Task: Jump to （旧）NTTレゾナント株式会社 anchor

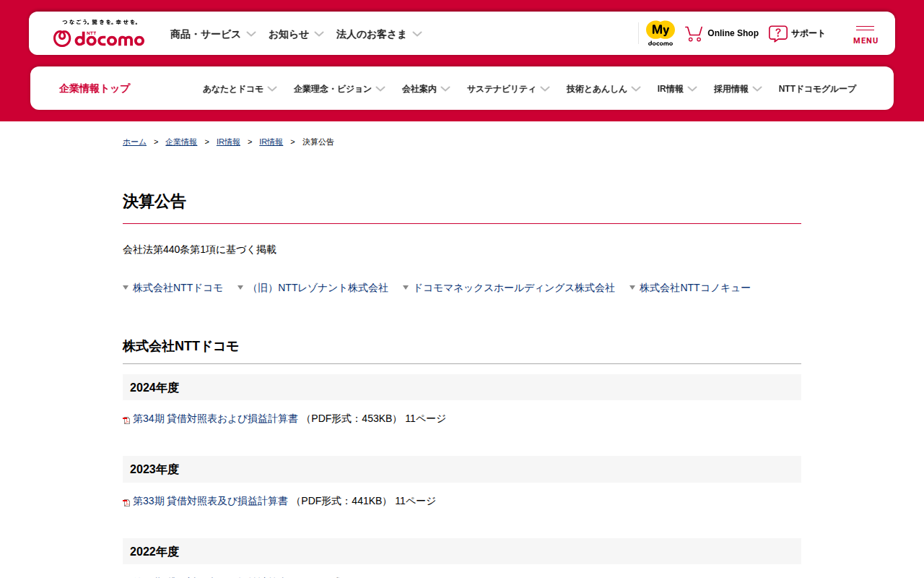Action: pyautogui.click(x=318, y=288)
